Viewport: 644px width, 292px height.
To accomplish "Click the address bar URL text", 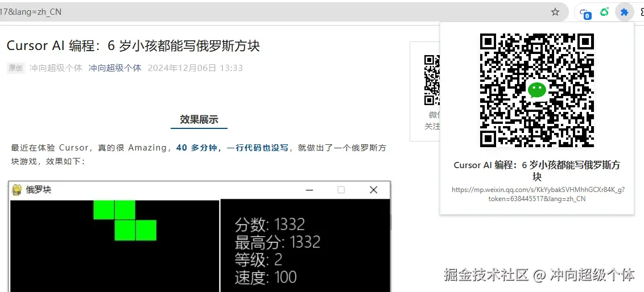I will point(31,12).
